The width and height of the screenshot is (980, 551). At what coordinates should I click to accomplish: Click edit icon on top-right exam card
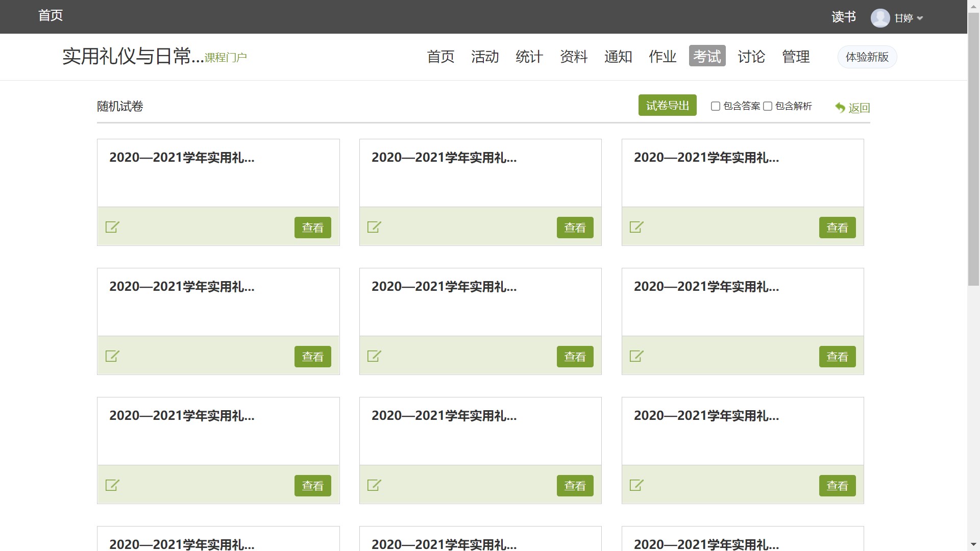636,227
